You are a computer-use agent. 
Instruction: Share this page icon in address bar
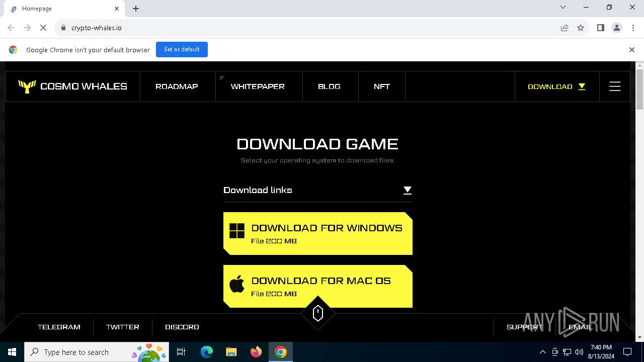(x=565, y=28)
